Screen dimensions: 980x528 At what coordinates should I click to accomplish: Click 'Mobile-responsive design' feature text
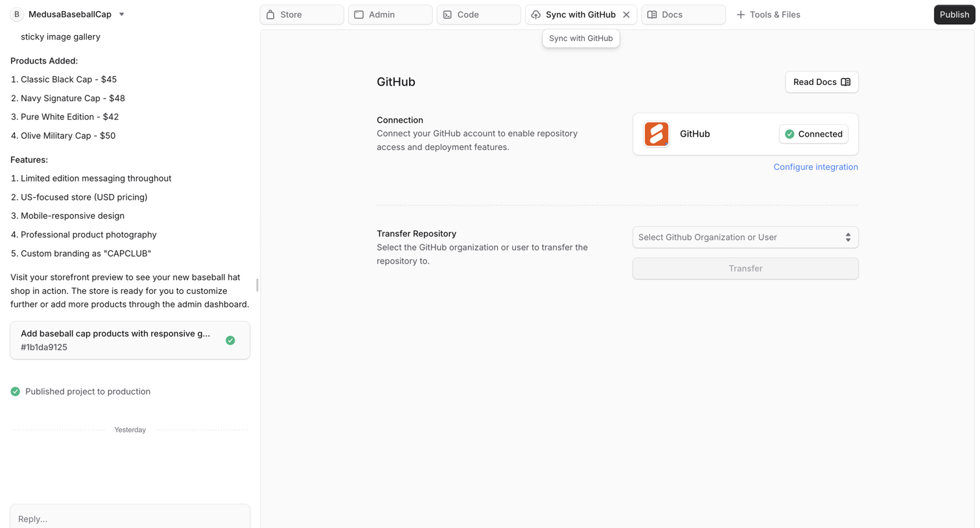[x=73, y=215]
